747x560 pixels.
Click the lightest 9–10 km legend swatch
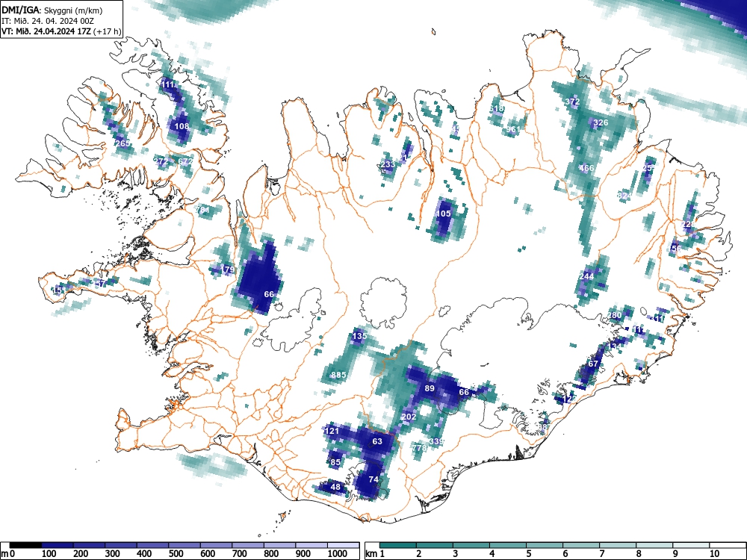[x=691, y=545]
